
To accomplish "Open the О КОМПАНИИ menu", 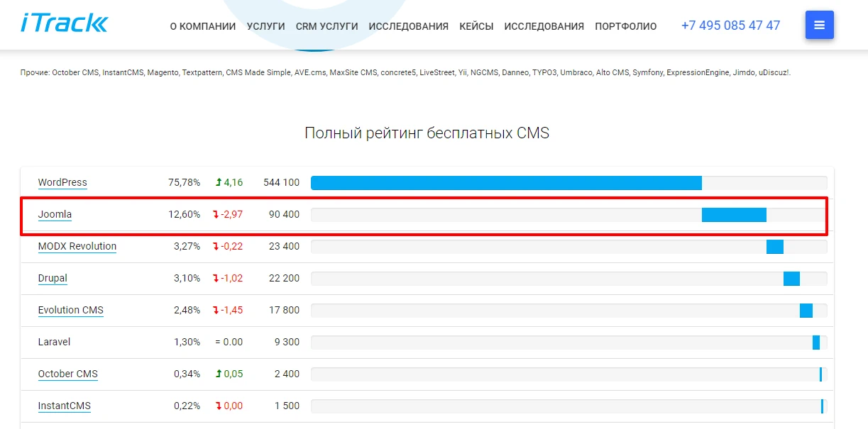I will (203, 26).
